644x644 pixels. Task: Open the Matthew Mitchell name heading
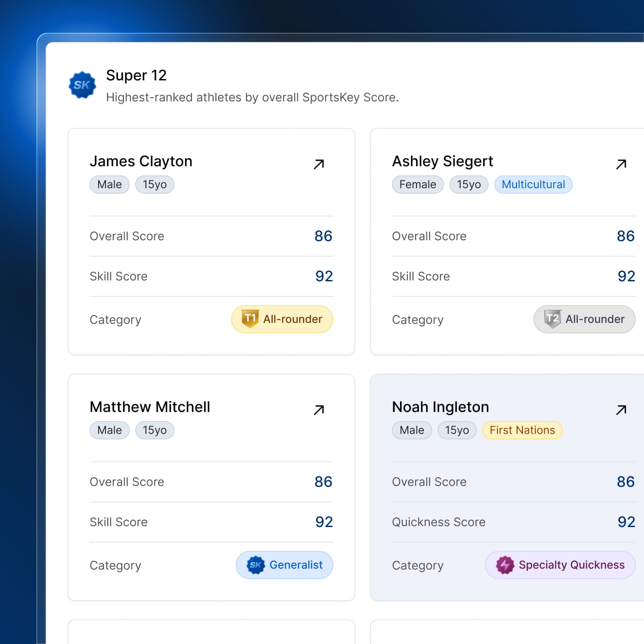pyautogui.click(x=150, y=407)
